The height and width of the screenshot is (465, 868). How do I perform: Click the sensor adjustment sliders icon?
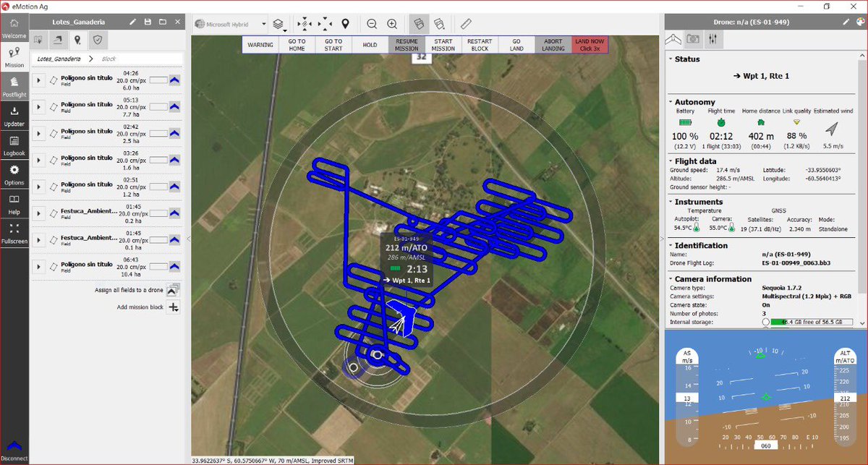pyautogui.click(x=714, y=39)
